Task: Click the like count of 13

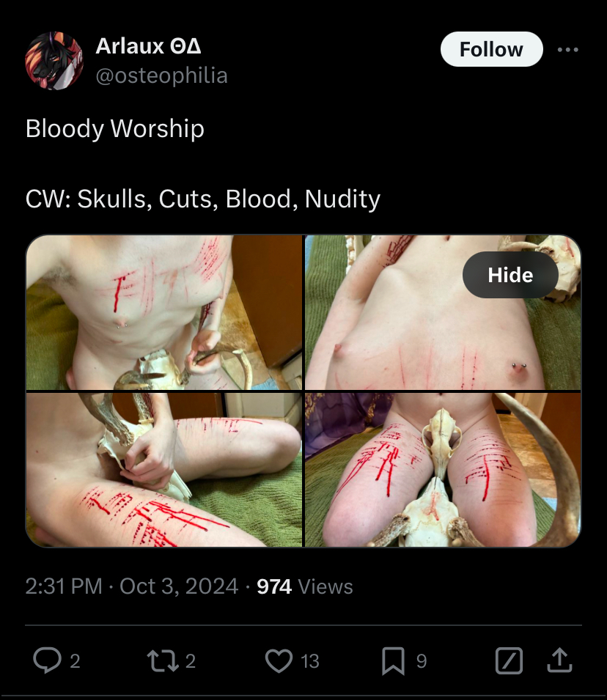Action: (x=310, y=661)
